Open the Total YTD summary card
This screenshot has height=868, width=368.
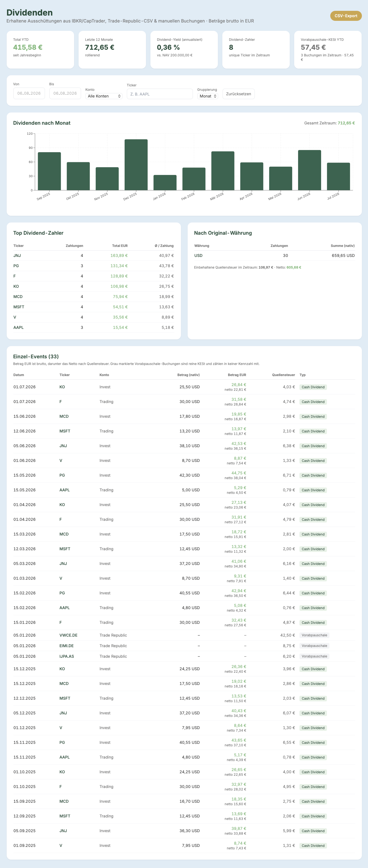[x=41, y=50]
